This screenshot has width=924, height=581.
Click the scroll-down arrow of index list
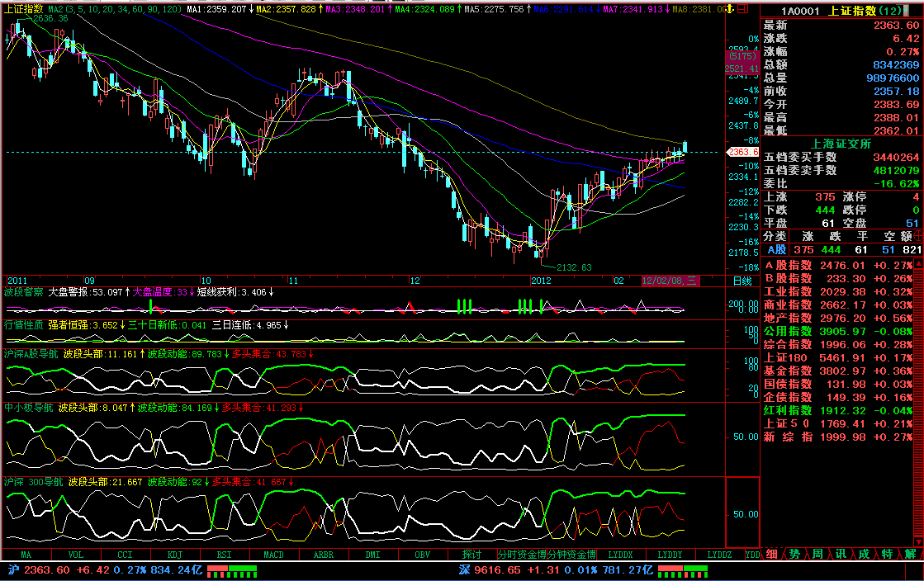(x=918, y=541)
